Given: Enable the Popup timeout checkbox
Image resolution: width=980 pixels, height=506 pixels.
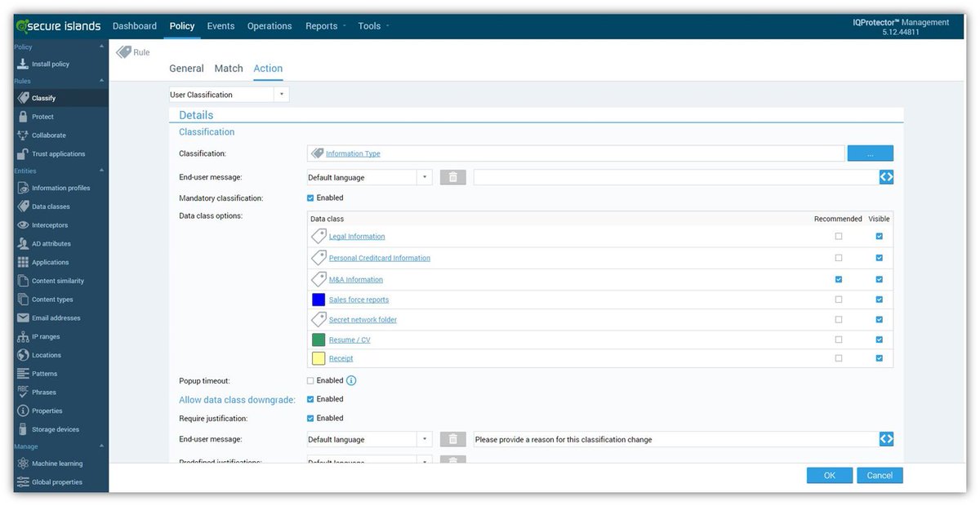Looking at the screenshot, I should point(310,380).
